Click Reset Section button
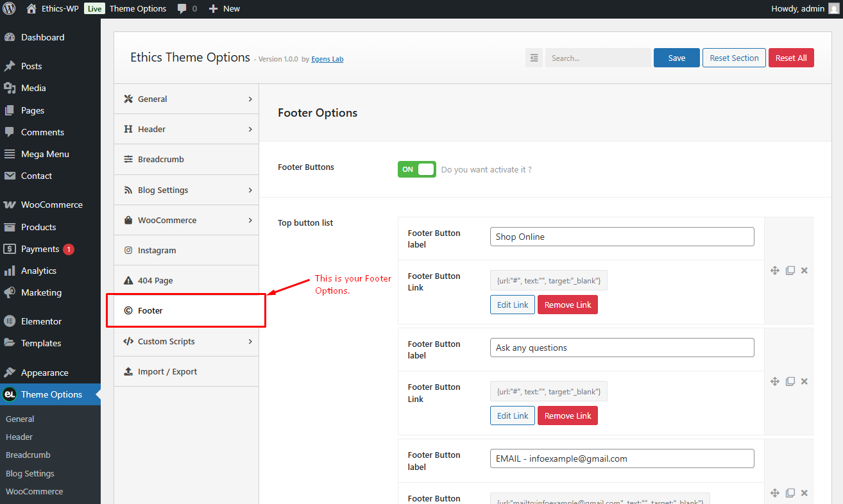 click(x=735, y=58)
